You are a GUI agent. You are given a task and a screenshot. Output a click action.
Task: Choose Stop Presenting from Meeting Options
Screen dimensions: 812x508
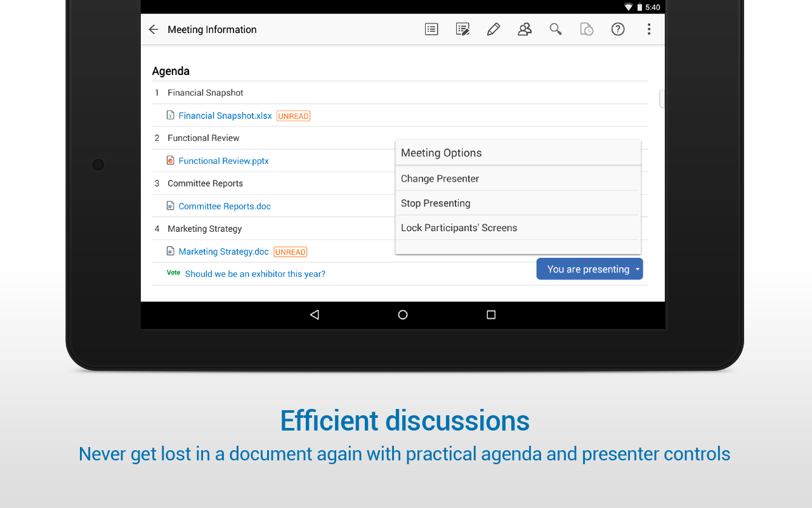(x=518, y=203)
